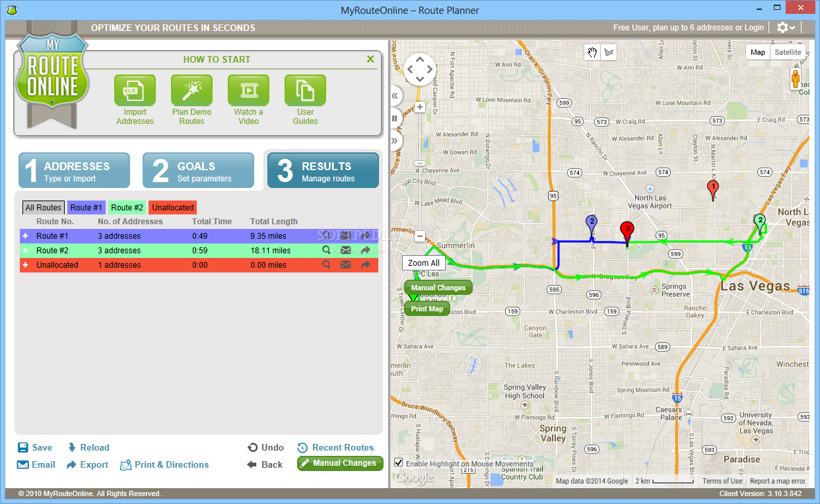The height and width of the screenshot is (504, 820).
Task: Click the Total Length column header
Action: tap(274, 222)
